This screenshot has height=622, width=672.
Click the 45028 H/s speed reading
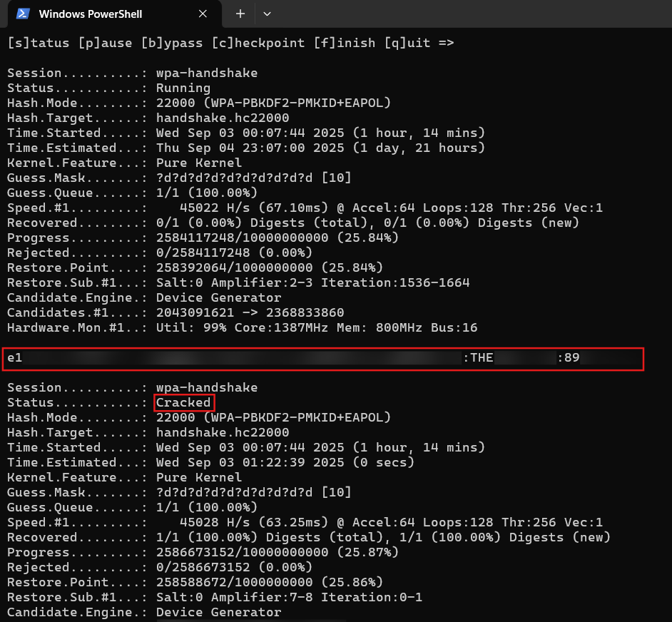click(215, 523)
